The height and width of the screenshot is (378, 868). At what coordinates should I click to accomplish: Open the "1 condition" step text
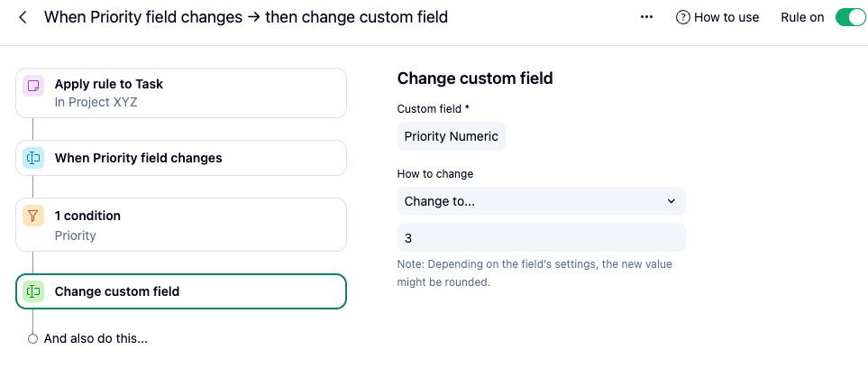87,216
